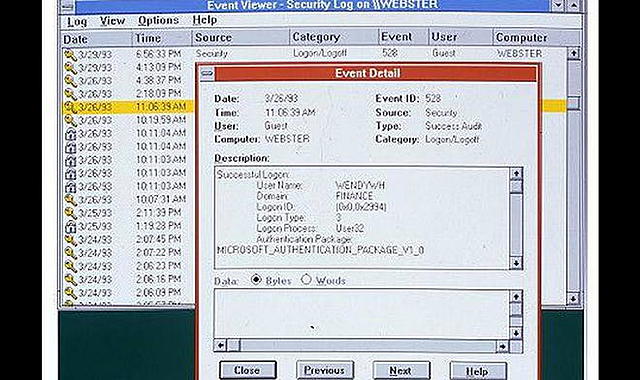640x380 pixels.
Task: Click the 1:19:28 PM time entry
Action: tap(158, 226)
